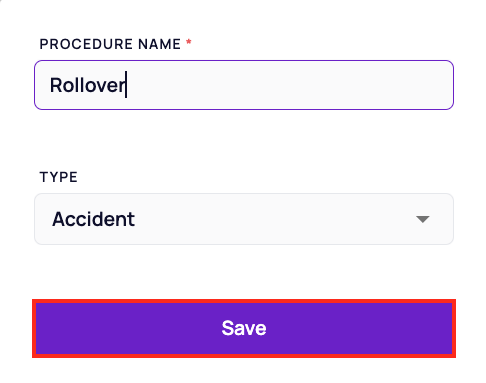Click the red required asterisk

189,42
